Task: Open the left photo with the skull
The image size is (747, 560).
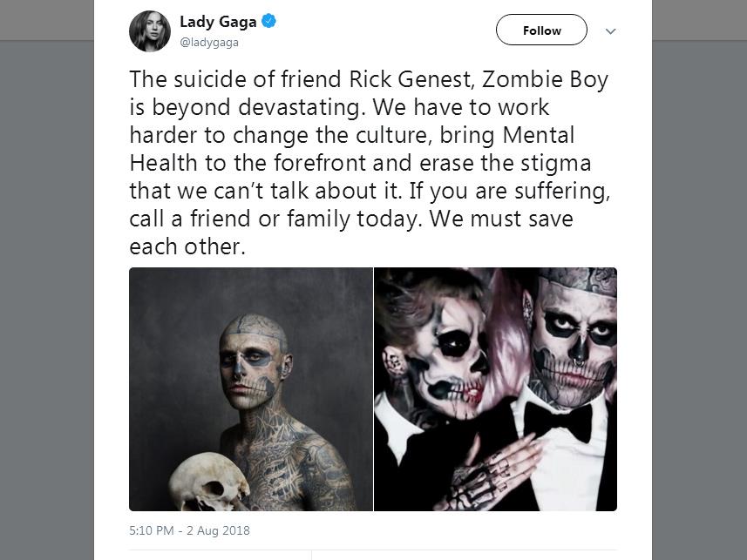Action: coord(251,389)
